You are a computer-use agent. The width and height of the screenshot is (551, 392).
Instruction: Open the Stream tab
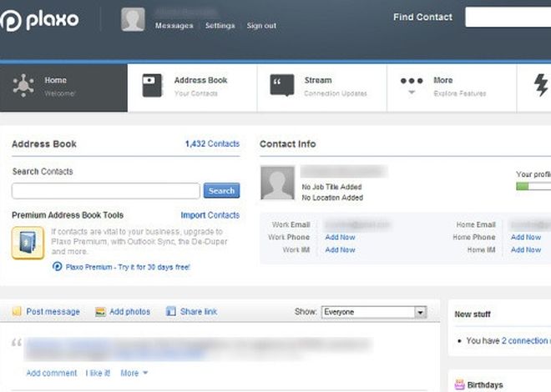tap(322, 88)
